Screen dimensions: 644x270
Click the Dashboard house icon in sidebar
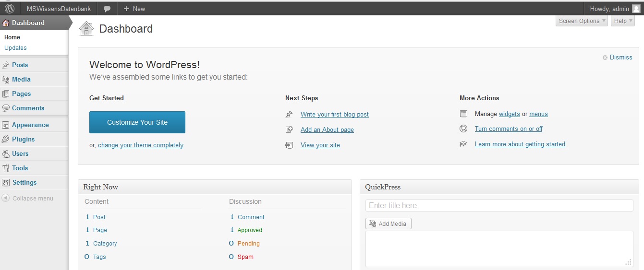(x=6, y=23)
